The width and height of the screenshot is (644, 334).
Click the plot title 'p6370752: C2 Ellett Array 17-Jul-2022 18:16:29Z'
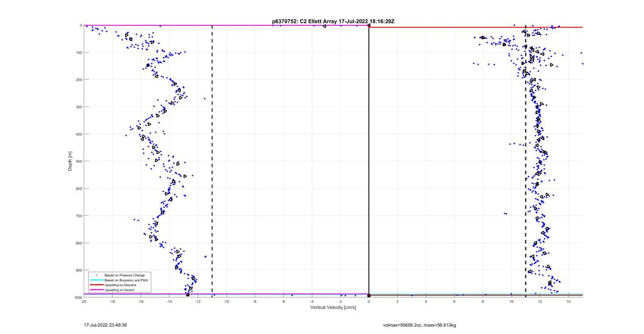point(333,21)
